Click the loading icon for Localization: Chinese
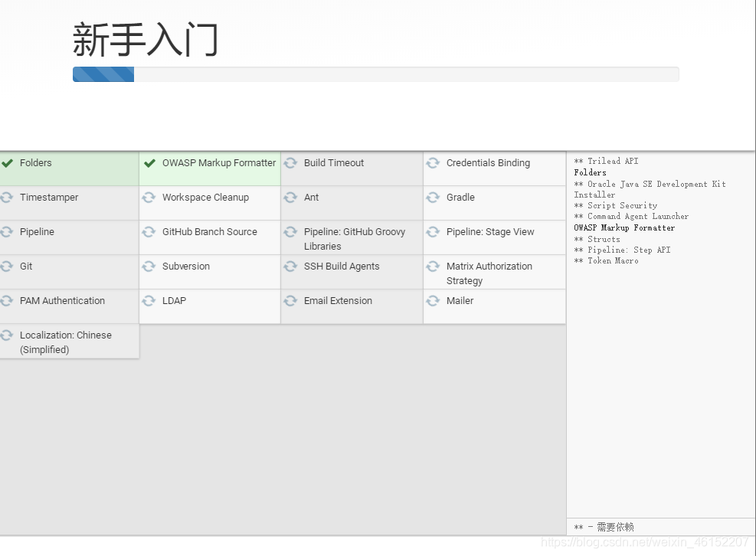Viewport: 756px width, 556px height. (x=8, y=335)
